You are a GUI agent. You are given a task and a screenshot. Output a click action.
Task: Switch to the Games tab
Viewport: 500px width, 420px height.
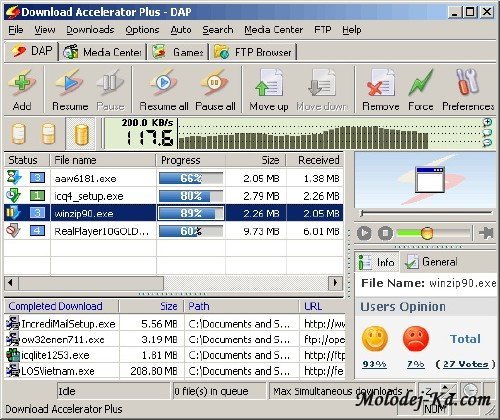click(x=178, y=52)
